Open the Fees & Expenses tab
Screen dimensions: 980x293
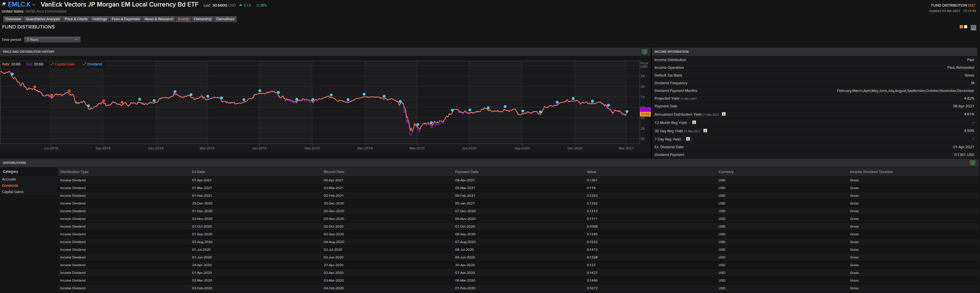(125, 19)
